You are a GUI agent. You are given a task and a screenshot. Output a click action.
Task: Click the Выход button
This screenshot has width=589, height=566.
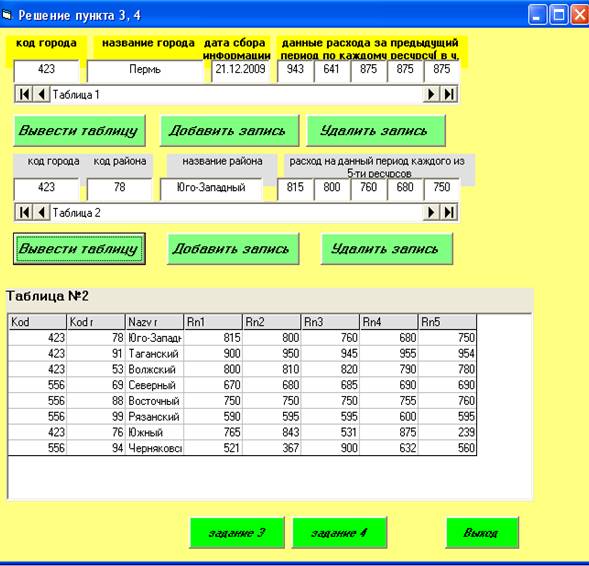tap(482, 533)
